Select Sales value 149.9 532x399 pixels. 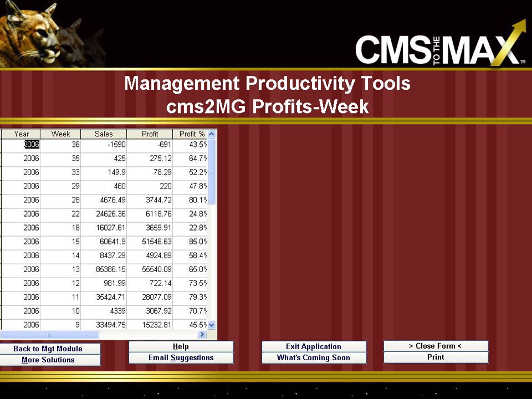(x=104, y=172)
